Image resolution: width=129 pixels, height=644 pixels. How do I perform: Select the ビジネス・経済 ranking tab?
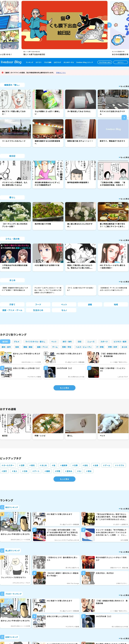pyautogui.click(x=120, y=342)
